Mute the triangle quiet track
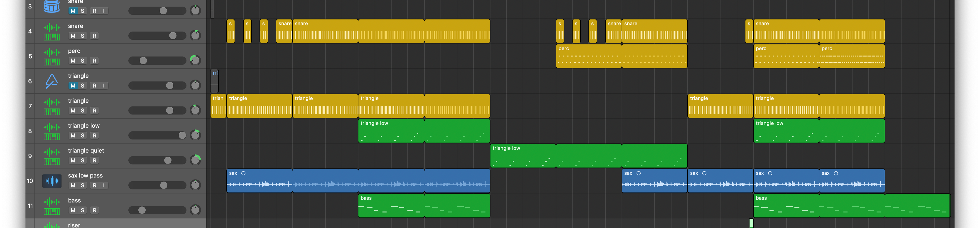This screenshot has width=980, height=228. click(73, 160)
